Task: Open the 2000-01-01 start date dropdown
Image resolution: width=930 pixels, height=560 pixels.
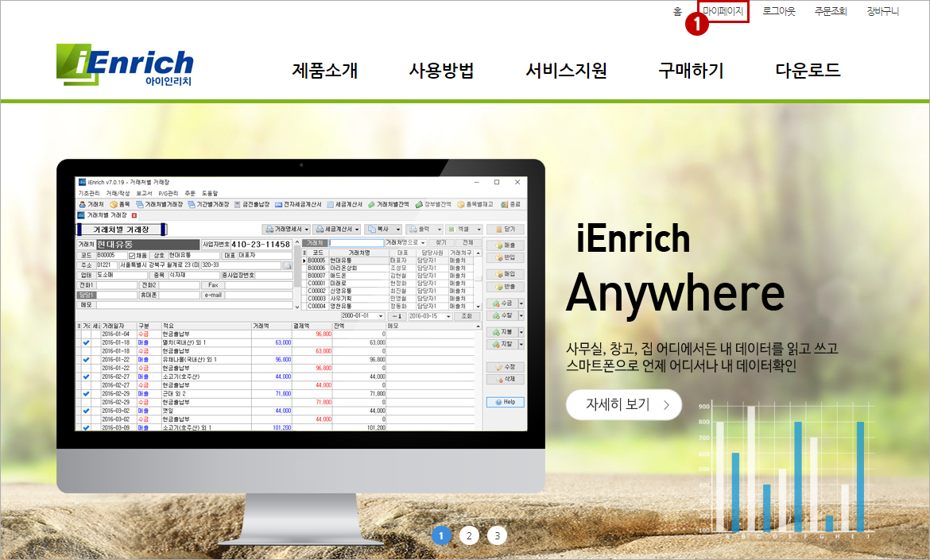Action: tap(381, 316)
